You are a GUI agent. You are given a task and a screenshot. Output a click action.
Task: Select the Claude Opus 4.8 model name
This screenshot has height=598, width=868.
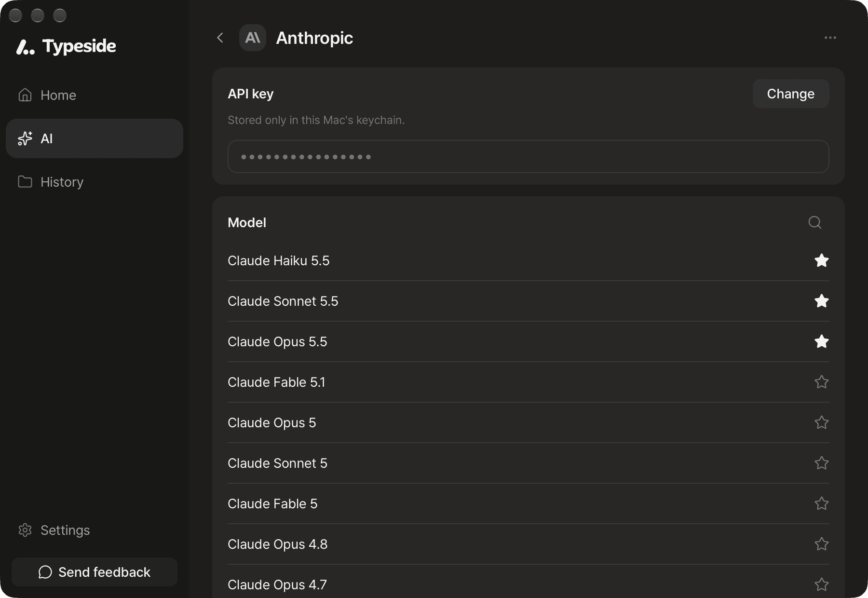(278, 544)
